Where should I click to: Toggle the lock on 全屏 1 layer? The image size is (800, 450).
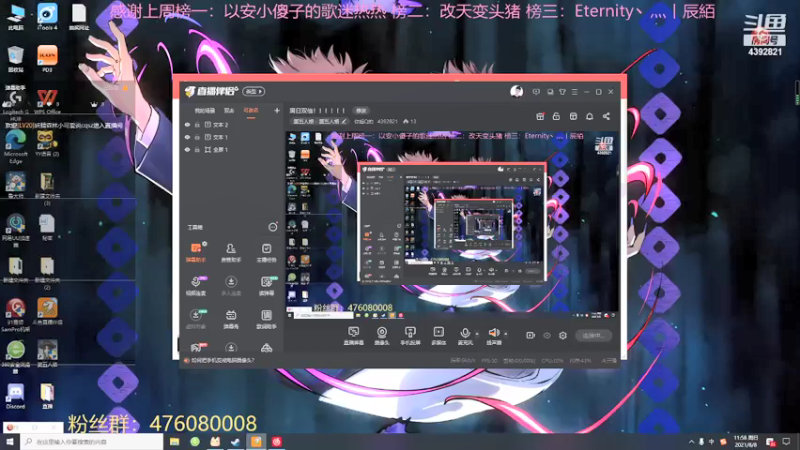197,149
